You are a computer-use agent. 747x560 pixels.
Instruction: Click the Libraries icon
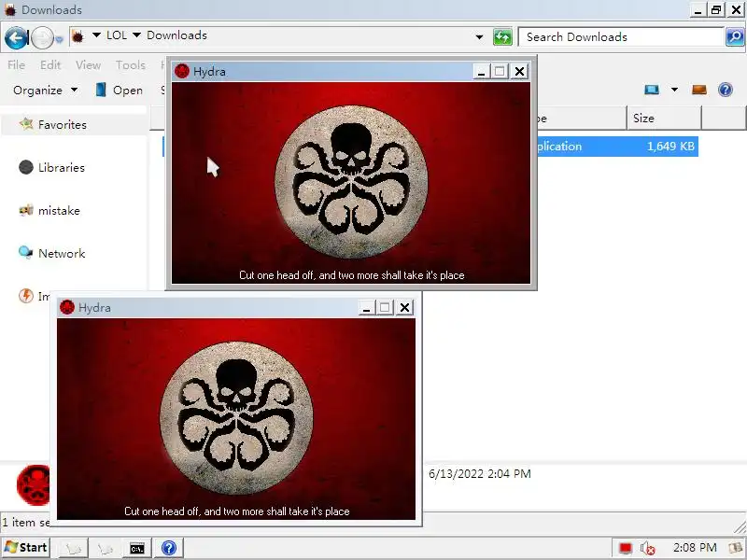pyautogui.click(x=26, y=167)
